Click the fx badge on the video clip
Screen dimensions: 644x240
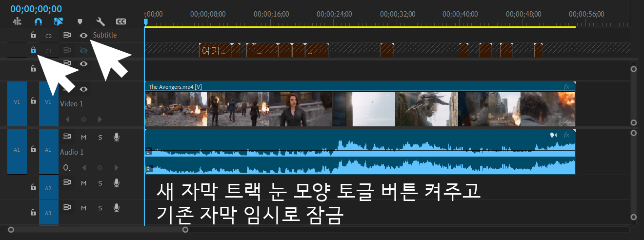pos(566,87)
